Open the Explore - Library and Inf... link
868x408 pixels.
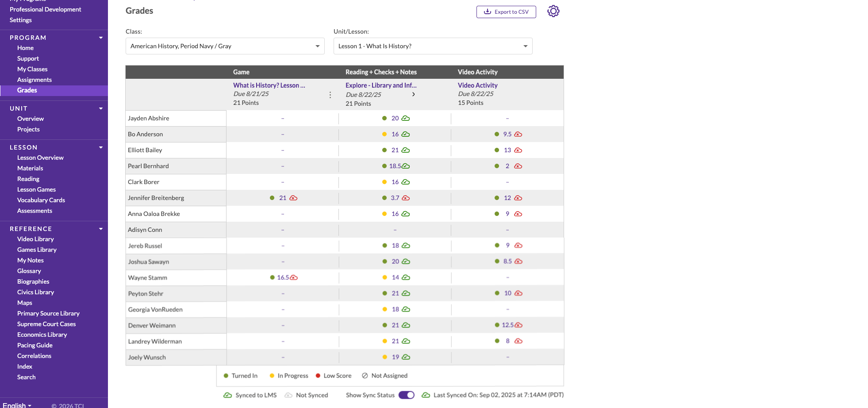pos(381,85)
